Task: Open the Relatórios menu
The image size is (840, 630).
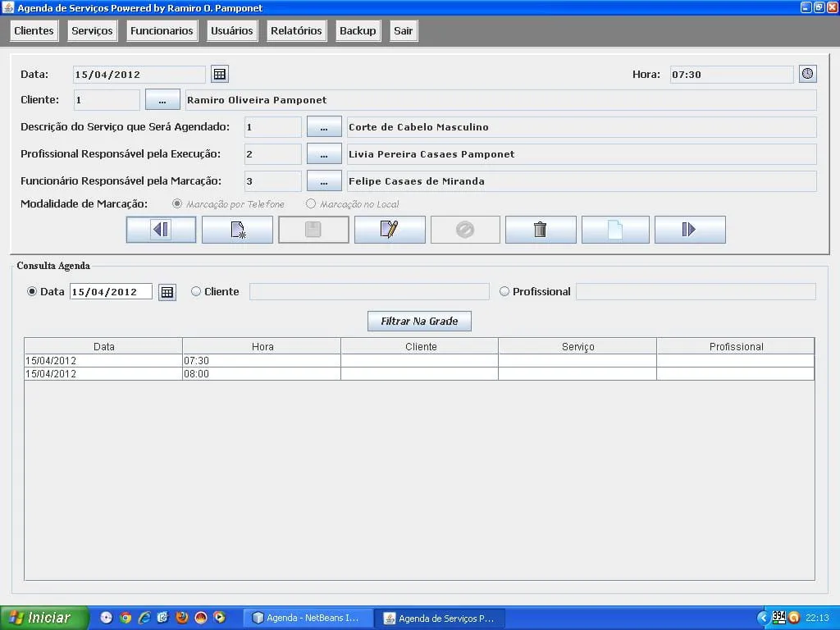Action: [x=296, y=30]
